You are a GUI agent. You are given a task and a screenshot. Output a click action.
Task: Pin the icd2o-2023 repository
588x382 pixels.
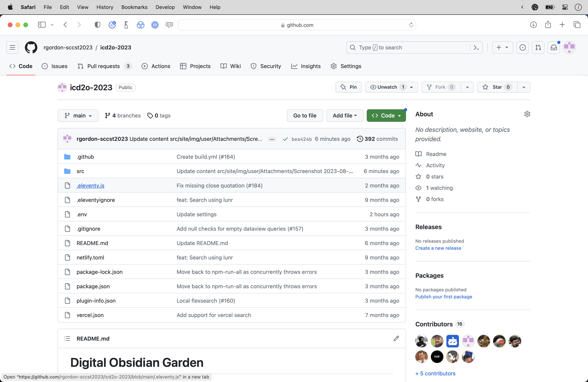(349, 87)
